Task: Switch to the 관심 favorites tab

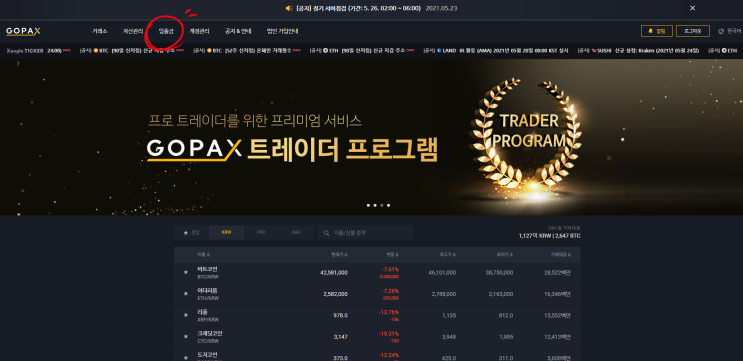Action: (191, 233)
